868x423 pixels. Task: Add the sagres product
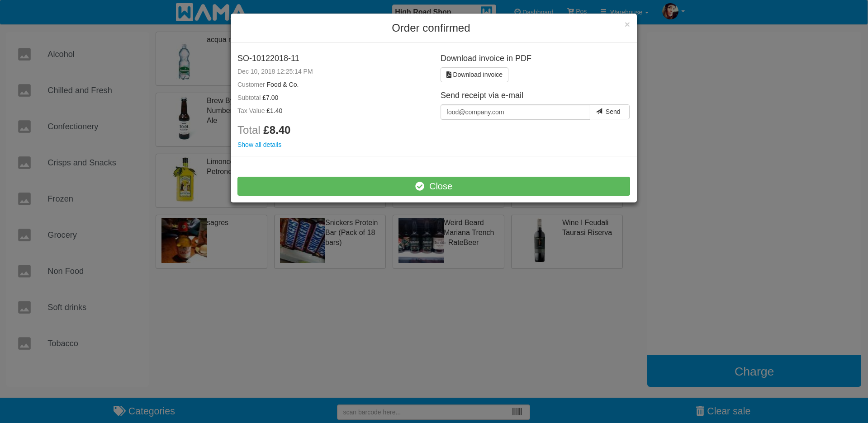(211, 242)
